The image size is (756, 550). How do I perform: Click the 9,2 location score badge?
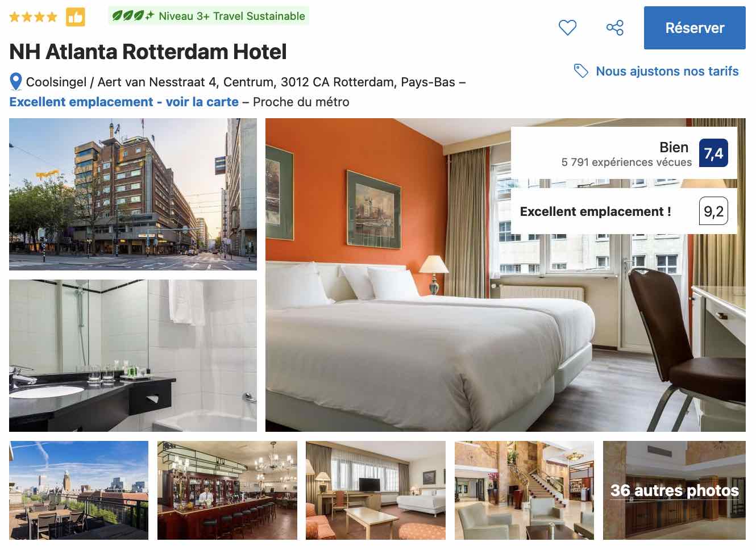coord(713,211)
